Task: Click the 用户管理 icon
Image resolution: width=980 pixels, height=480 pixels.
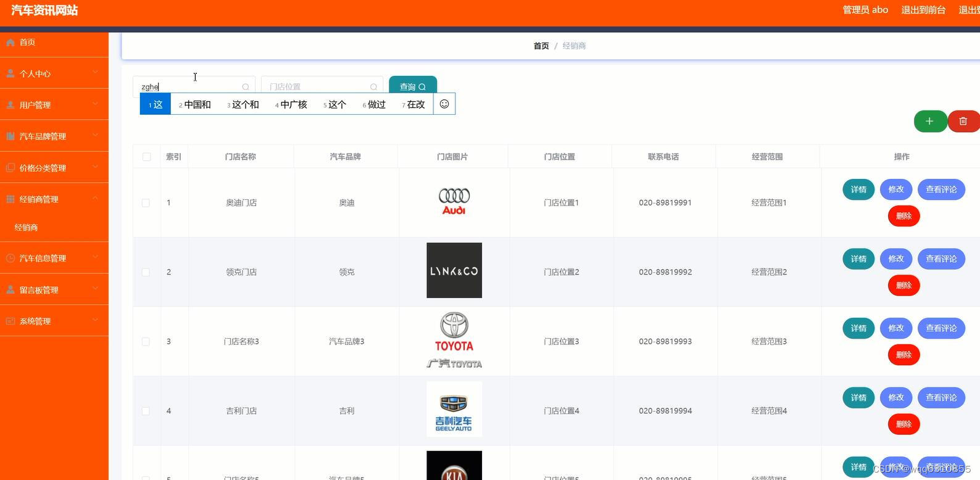Action: tap(10, 105)
